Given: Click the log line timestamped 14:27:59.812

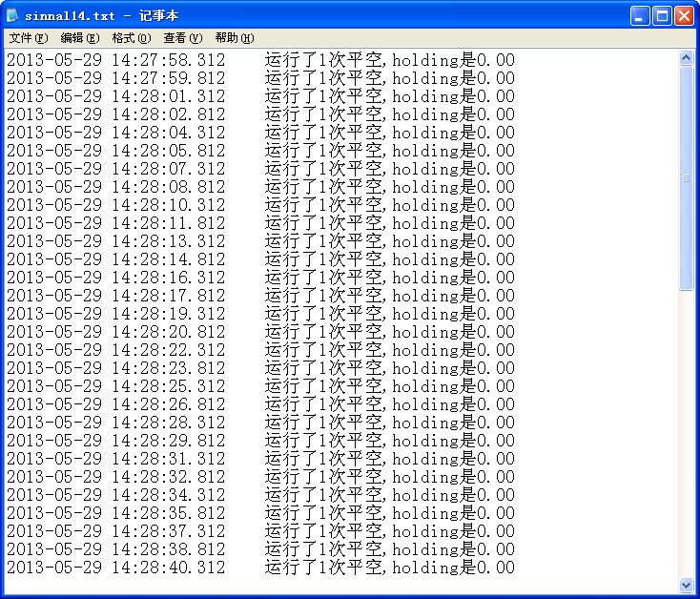Looking at the screenshot, I should click(260, 78).
